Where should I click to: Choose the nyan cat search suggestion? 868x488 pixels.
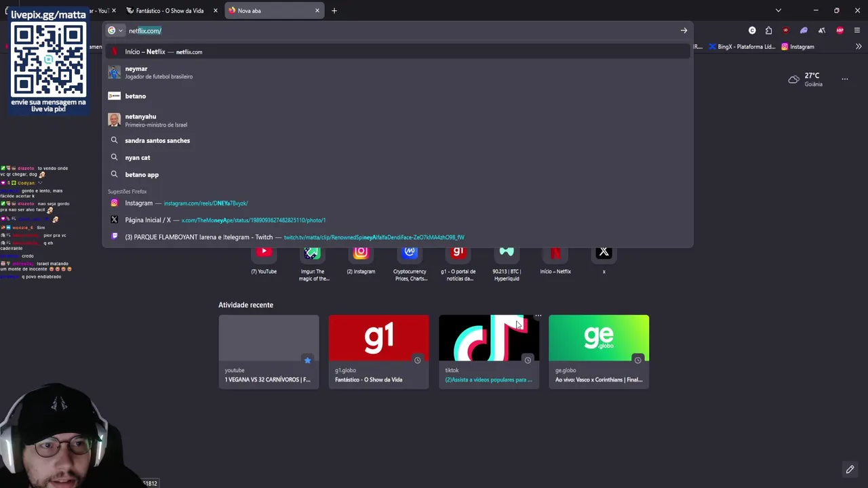398,157
